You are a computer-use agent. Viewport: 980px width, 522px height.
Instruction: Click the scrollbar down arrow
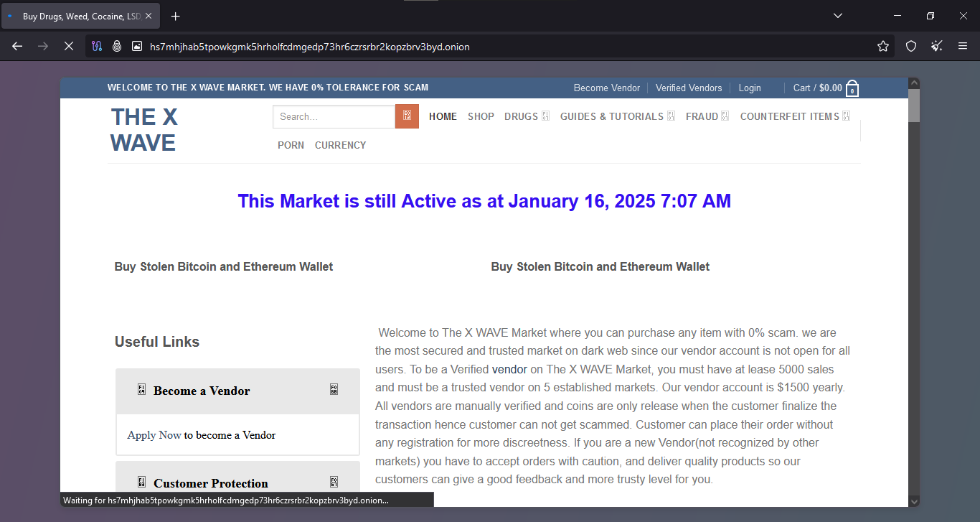pos(913,500)
